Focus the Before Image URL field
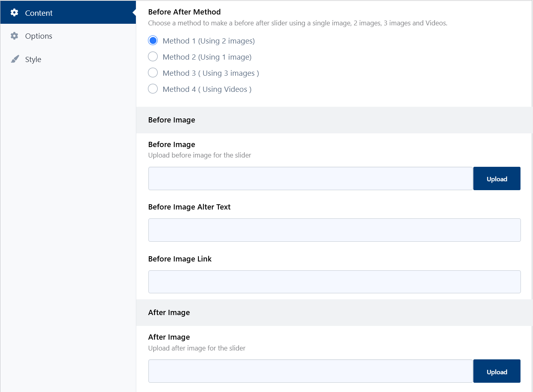533x392 pixels. [x=310, y=178]
